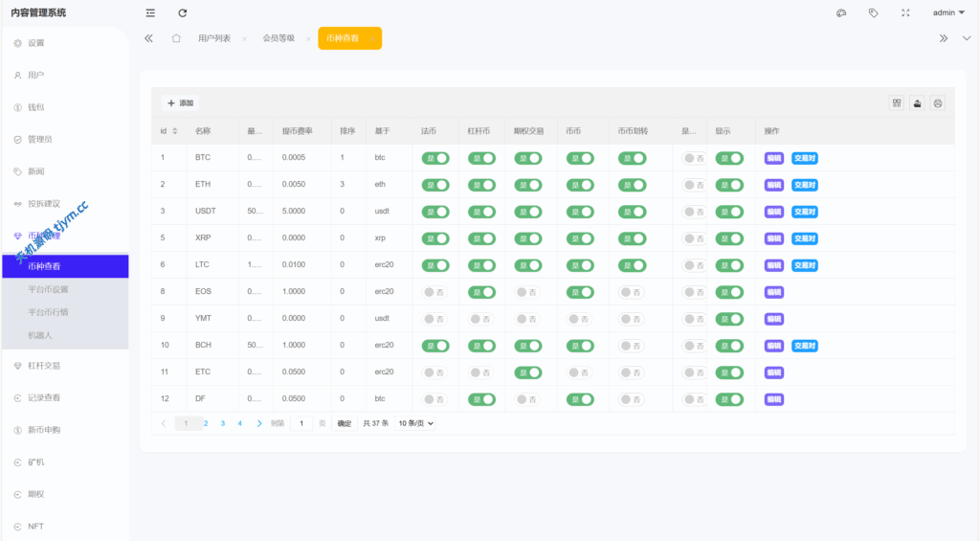Click the 交易对 button for USDT
This screenshot has width=980, height=541.
coord(804,212)
